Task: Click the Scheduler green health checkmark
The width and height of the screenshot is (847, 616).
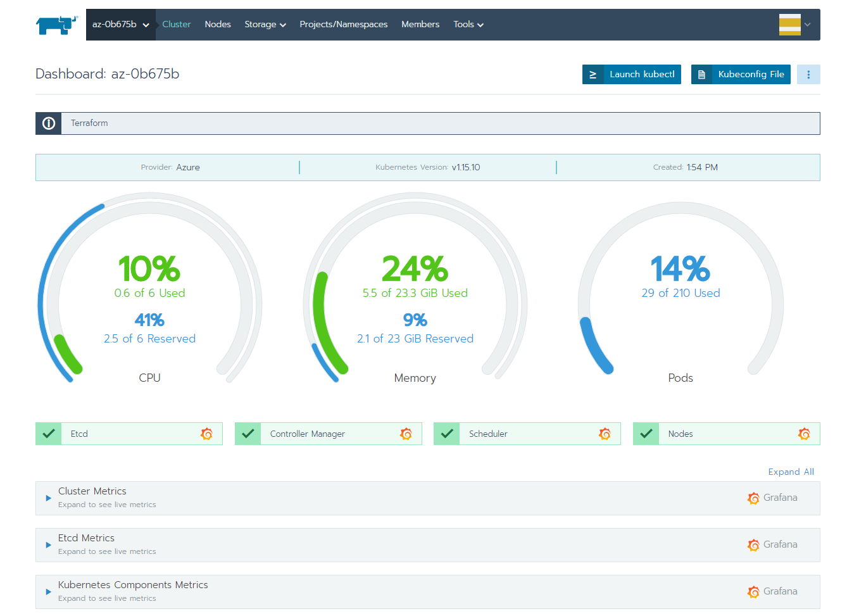Action: click(447, 434)
